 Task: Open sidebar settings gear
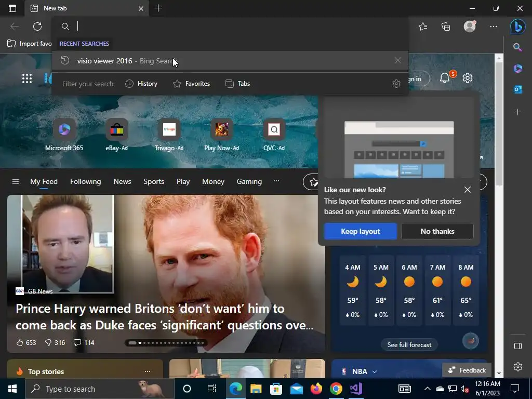(518, 367)
